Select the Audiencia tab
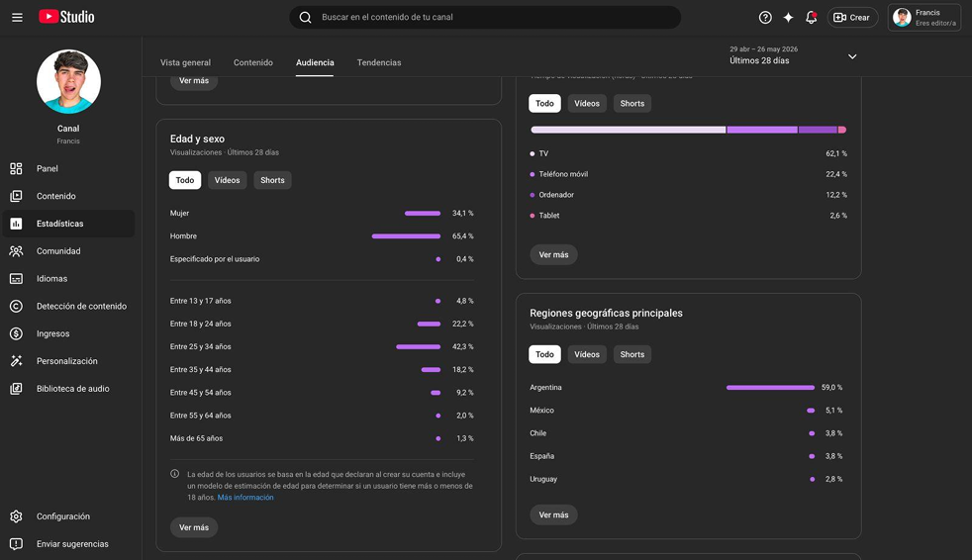Viewport: 972px width, 560px height. pyautogui.click(x=315, y=62)
